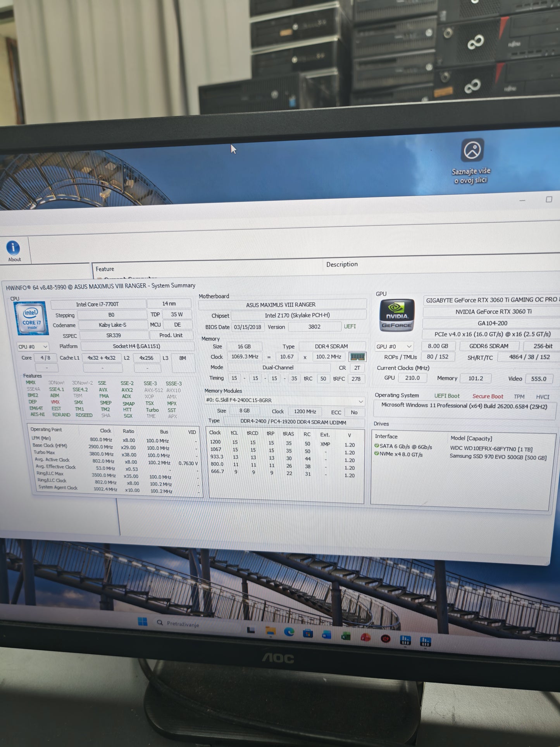Launch Excel from the taskbar
Viewport: 560px width, 747px height.
point(345,636)
